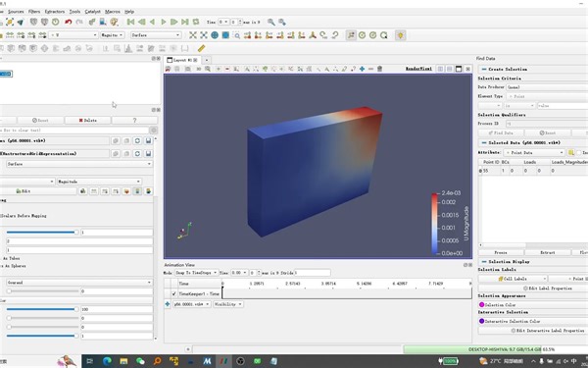Click the Freeze button
Image resolution: width=588 pixels, height=368 pixels.
click(x=501, y=253)
